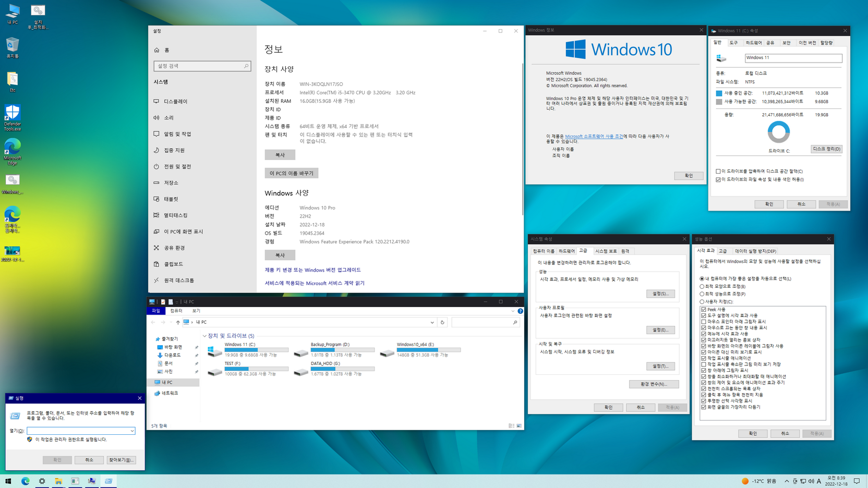Enable 마우스 포인터 아래 그림자 표시
This screenshot has width=868, height=488.
pyautogui.click(x=704, y=322)
